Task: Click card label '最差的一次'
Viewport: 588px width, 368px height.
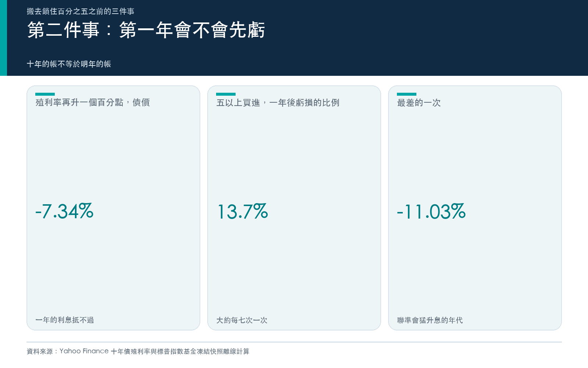Action: pyautogui.click(x=419, y=103)
